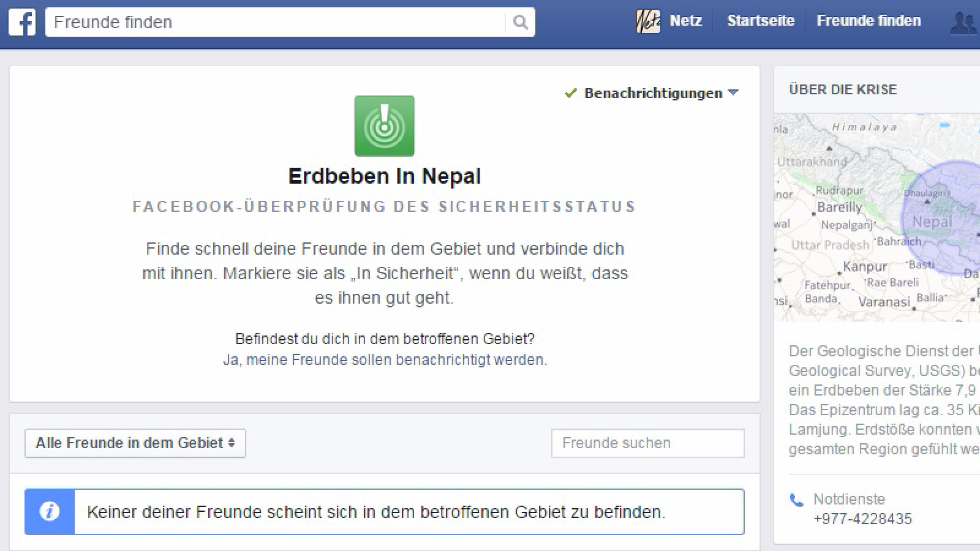Open 'Alle Freunde in dem Gebiet' dropdown
The image size is (980, 551).
tap(135, 443)
